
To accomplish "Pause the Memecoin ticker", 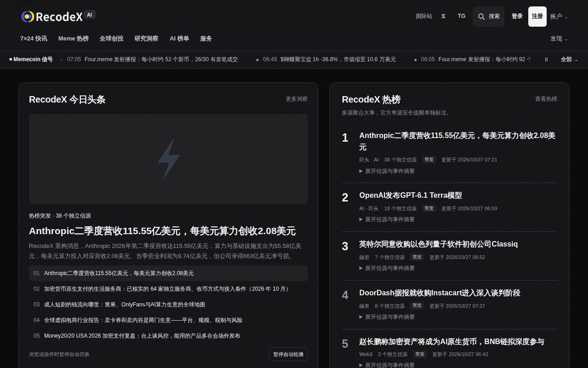I will pos(546,59).
